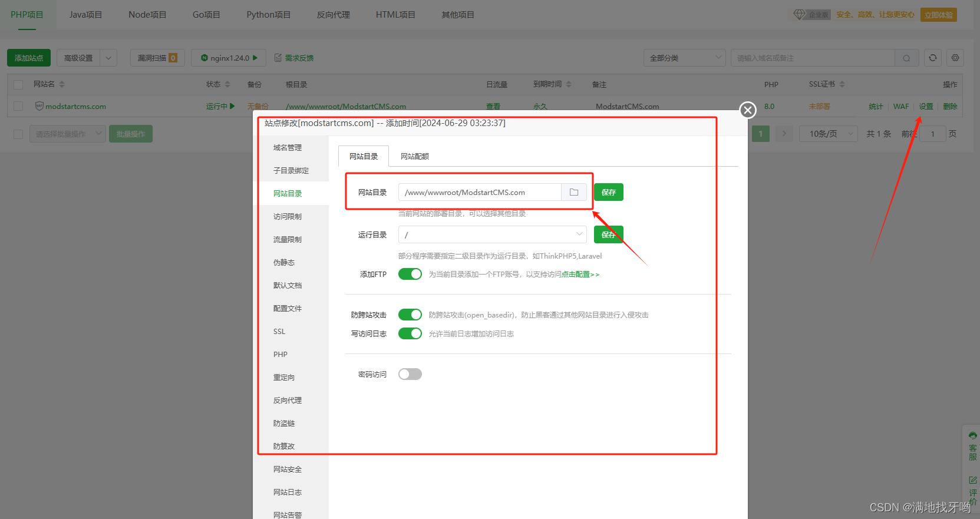The image size is (980, 519).
Task: Toggle the 添加FTP switch
Action: tap(410, 274)
